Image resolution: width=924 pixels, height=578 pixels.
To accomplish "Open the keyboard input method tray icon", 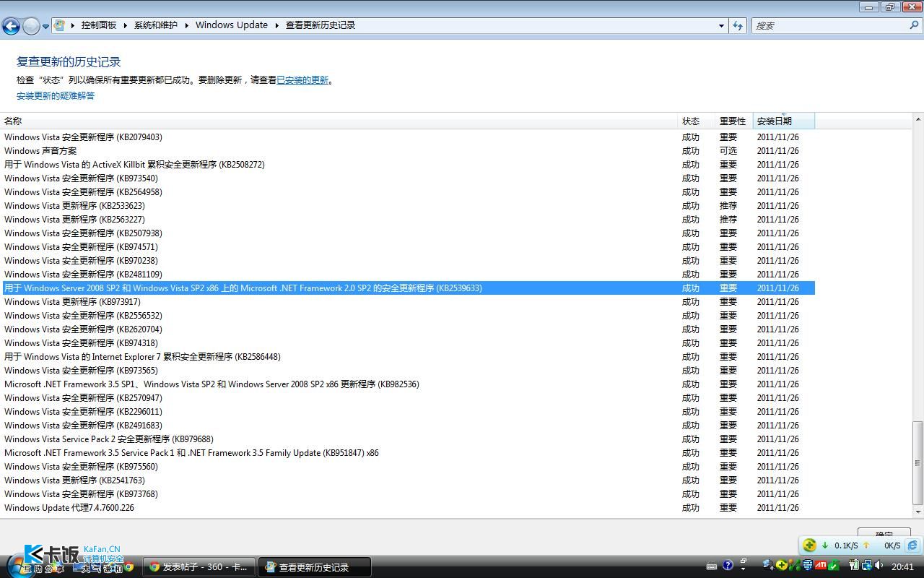I will pos(712,566).
